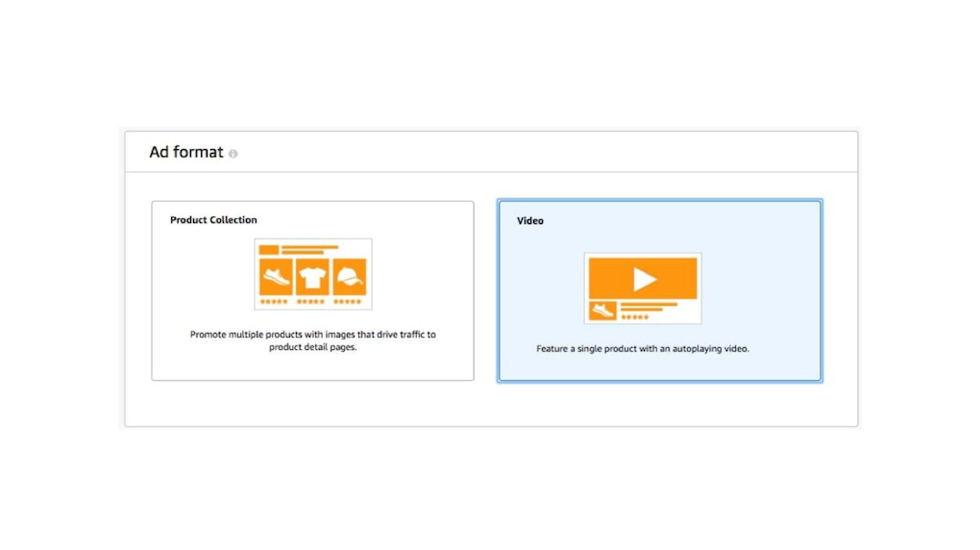This screenshot has width=980, height=550.
Task: Click the sneaker icon in Product Collection
Action: 276,278
